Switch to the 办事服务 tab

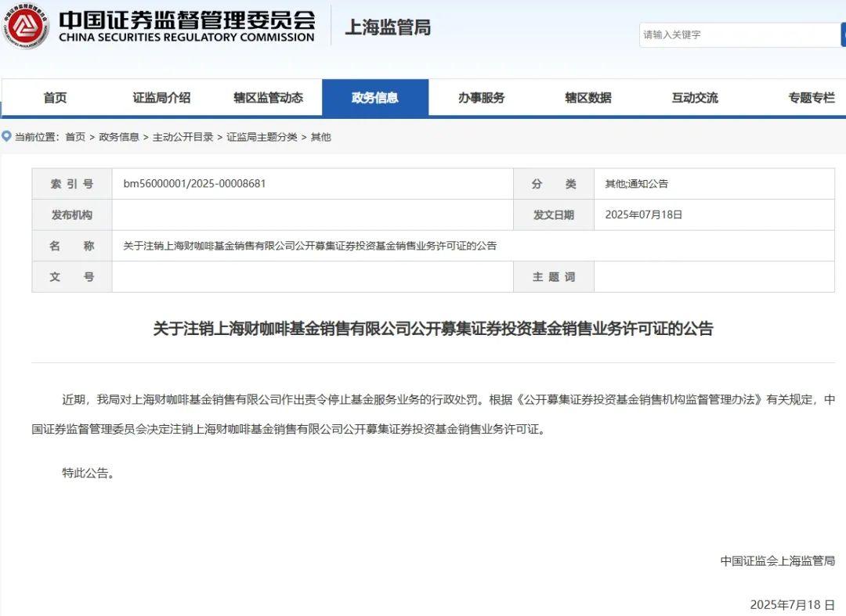pyautogui.click(x=480, y=97)
